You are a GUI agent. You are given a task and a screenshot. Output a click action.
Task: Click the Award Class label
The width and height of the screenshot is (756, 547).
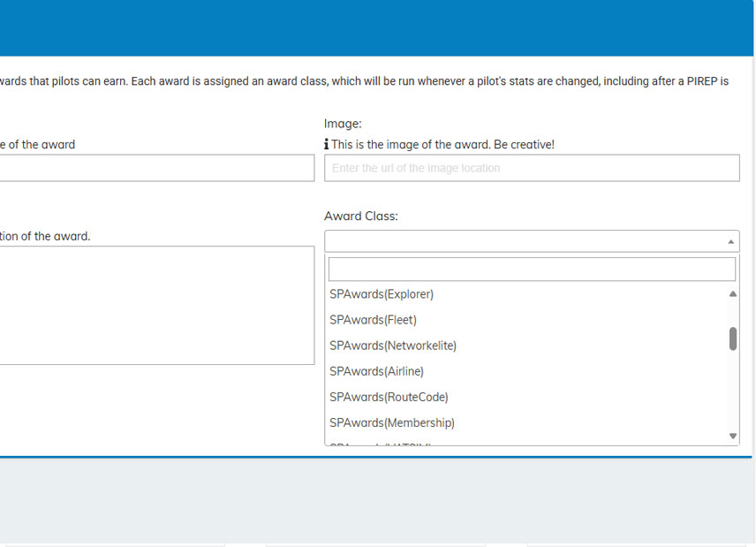click(360, 216)
